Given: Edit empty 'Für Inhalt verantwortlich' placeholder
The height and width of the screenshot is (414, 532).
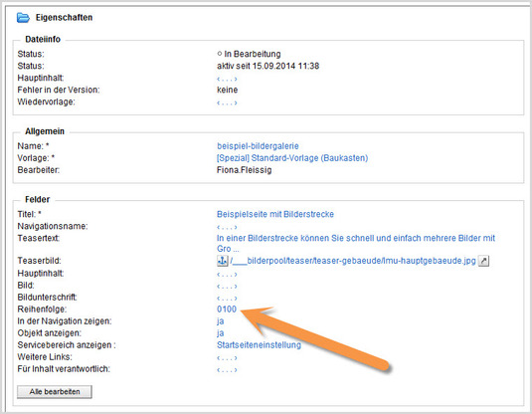Looking at the screenshot, I should [227, 370].
